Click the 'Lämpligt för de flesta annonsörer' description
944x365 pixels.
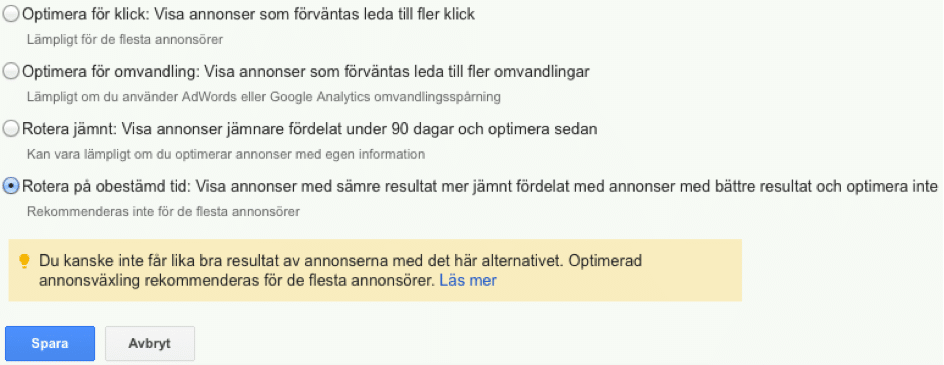[x=125, y=40]
